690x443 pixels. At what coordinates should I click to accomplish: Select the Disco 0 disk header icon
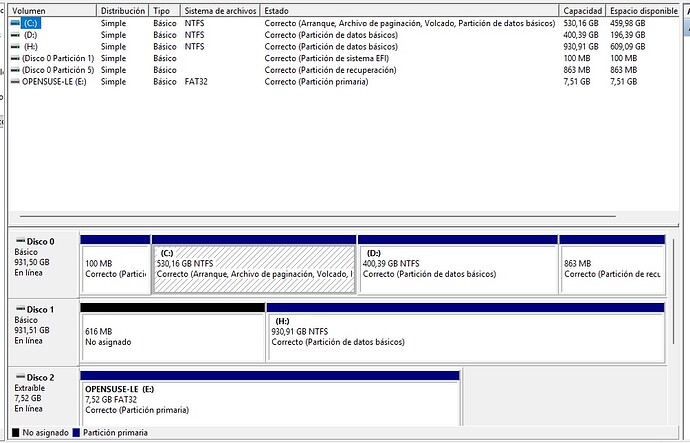[19, 241]
